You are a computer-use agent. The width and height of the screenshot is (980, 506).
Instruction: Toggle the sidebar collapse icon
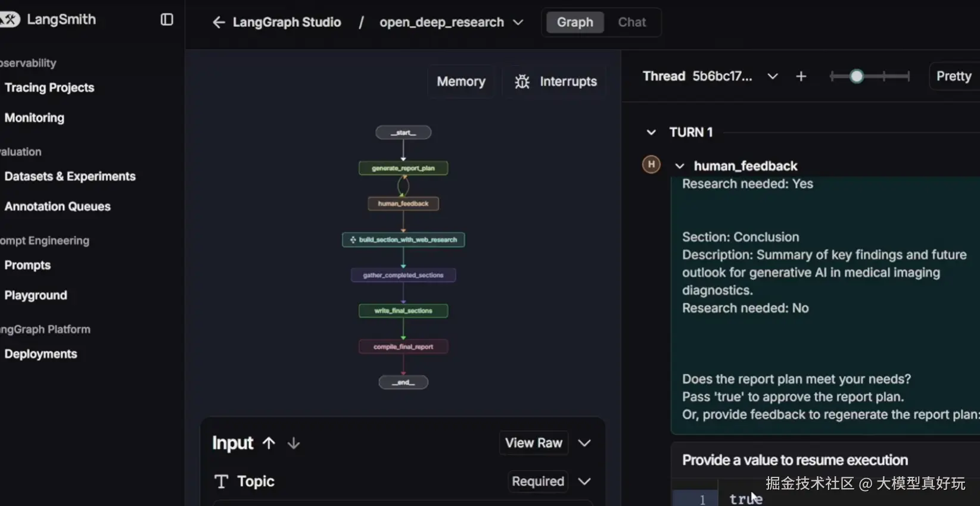(x=167, y=20)
